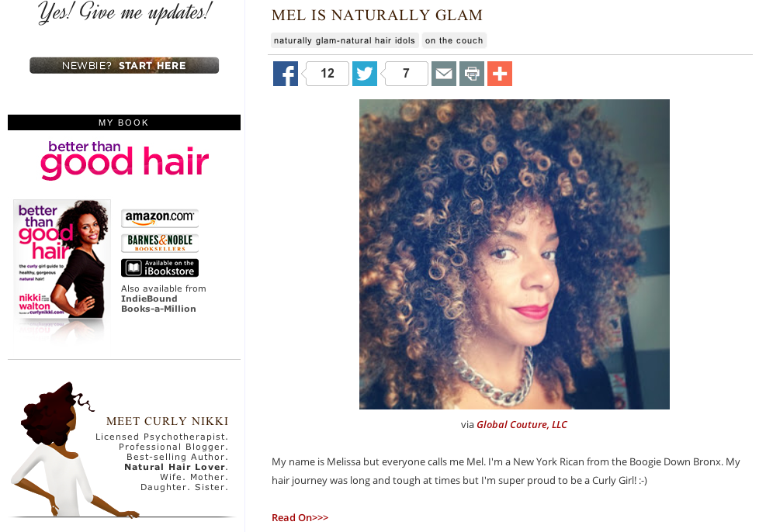Tweet the post via Twitter icon
This screenshot has height=532, width=766.
pyautogui.click(x=365, y=74)
